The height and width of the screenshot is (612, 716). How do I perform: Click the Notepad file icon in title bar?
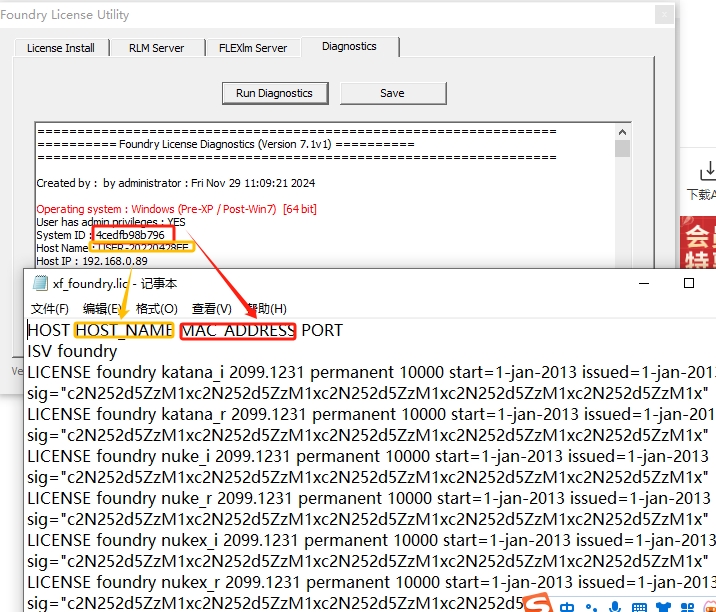[x=40, y=283]
